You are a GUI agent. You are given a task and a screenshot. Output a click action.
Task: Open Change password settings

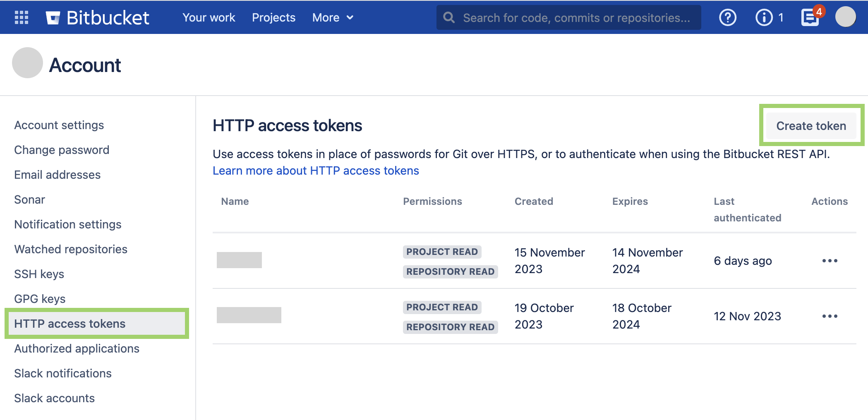coord(61,150)
